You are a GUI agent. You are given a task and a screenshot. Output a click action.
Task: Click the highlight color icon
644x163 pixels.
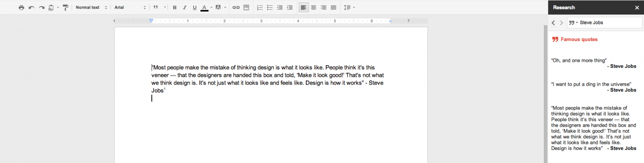[218, 8]
